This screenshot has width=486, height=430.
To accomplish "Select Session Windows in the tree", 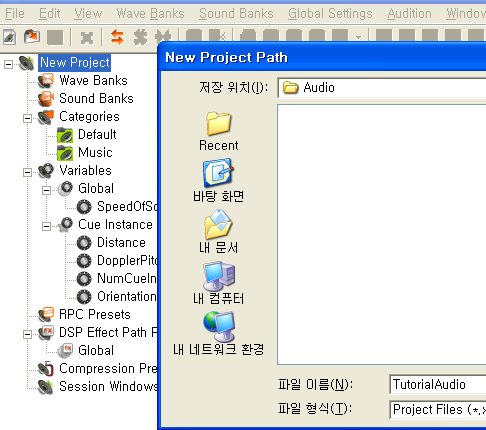I will (108, 387).
